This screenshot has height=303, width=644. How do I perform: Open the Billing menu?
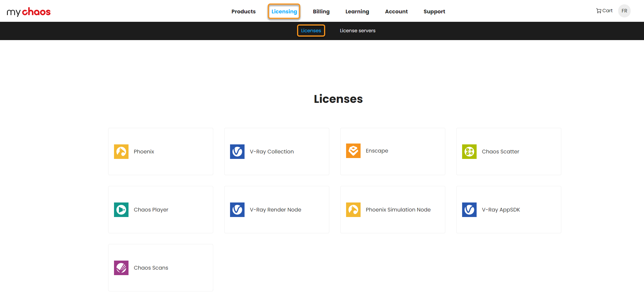(x=321, y=12)
